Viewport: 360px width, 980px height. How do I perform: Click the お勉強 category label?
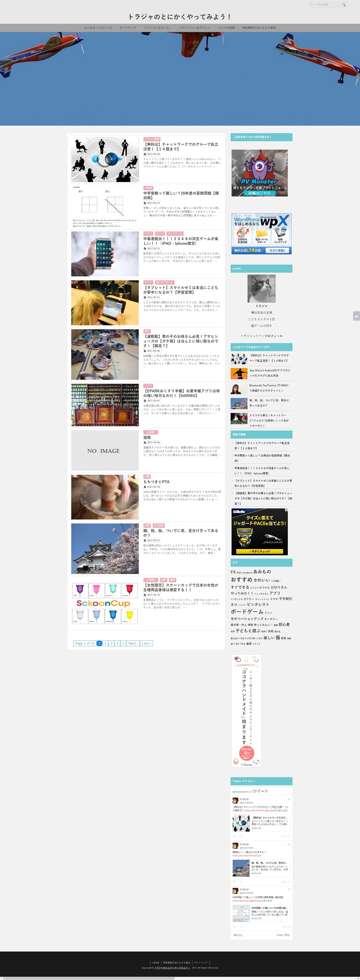(x=148, y=188)
